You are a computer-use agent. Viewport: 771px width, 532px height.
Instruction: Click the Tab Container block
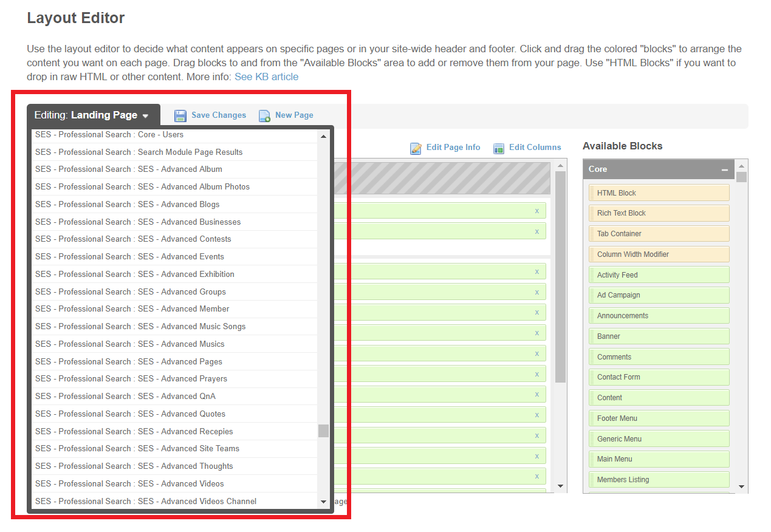(659, 234)
